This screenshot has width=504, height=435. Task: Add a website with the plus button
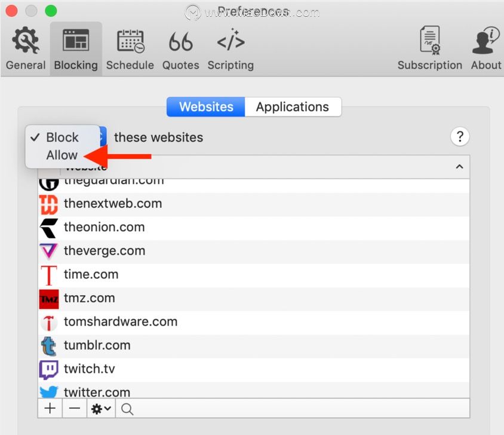click(x=50, y=409)
